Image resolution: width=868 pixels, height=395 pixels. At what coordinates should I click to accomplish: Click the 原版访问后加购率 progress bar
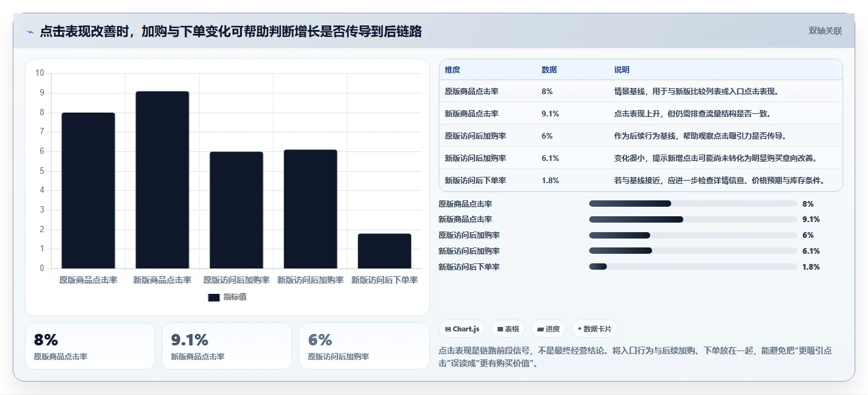(693, 235)
